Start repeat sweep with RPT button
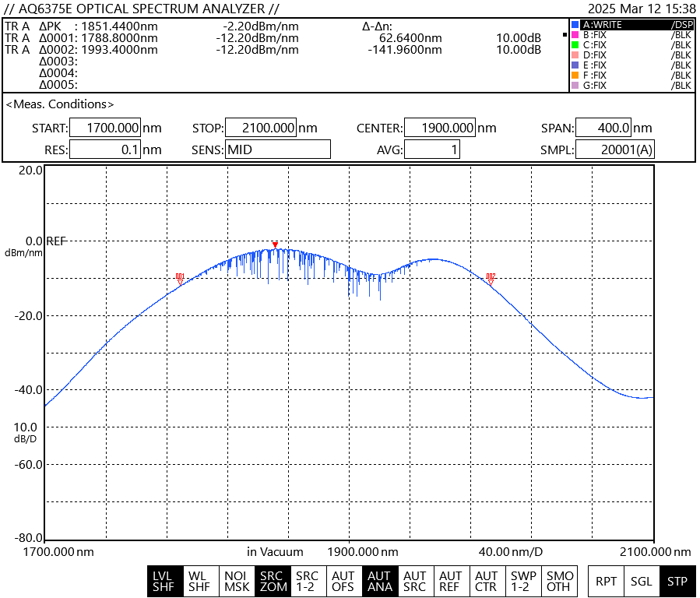The image size is (700, 598). [x=605, y=581]
